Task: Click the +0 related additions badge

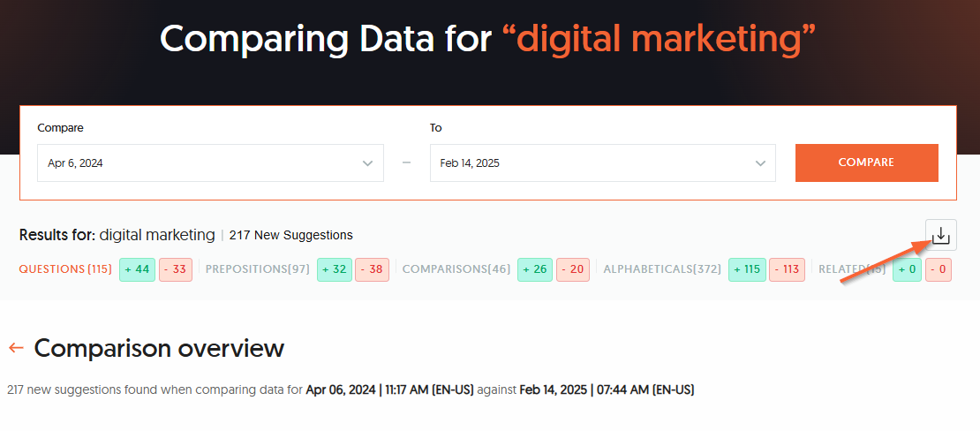Action: [x=907, y=269]
